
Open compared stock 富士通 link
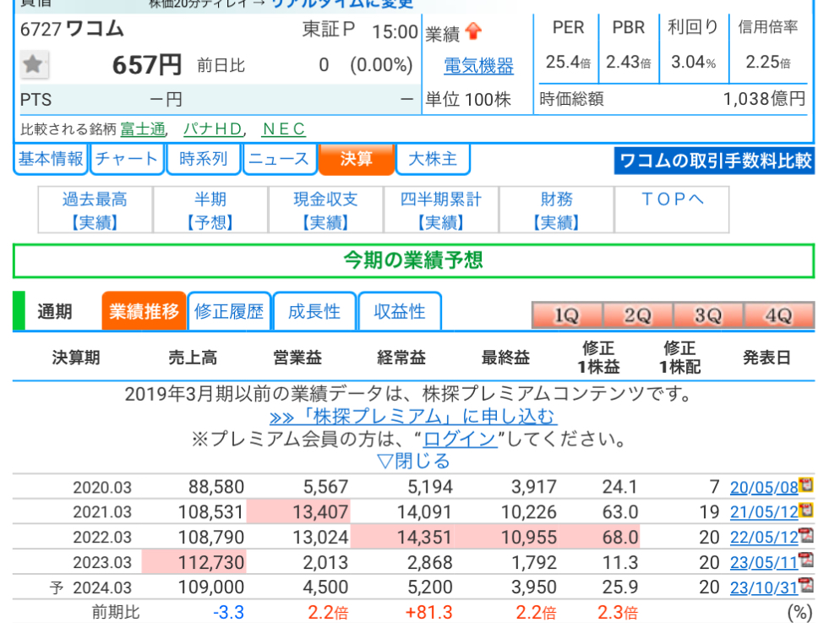coord(143,129)
